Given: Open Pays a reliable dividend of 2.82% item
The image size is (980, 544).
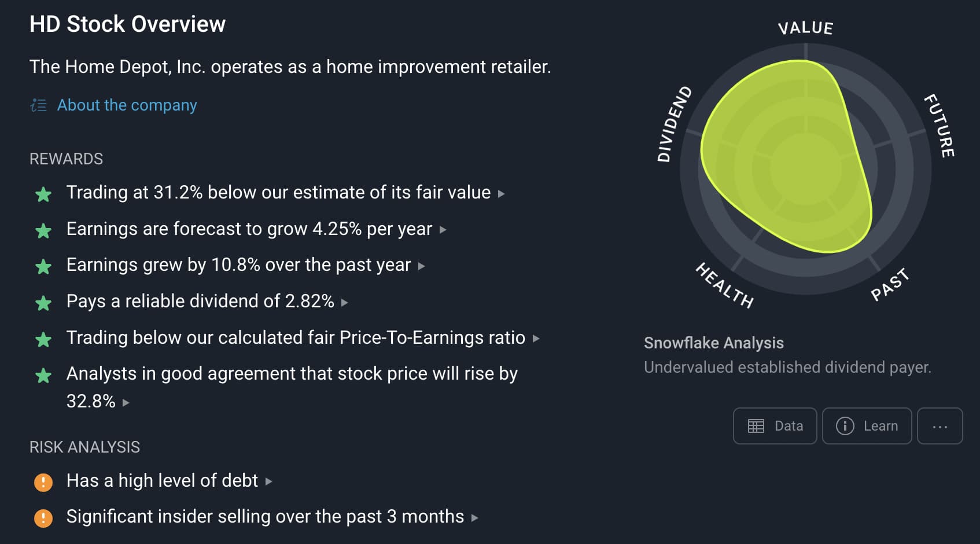Looking at the screenshot, I should pos(200,302).
